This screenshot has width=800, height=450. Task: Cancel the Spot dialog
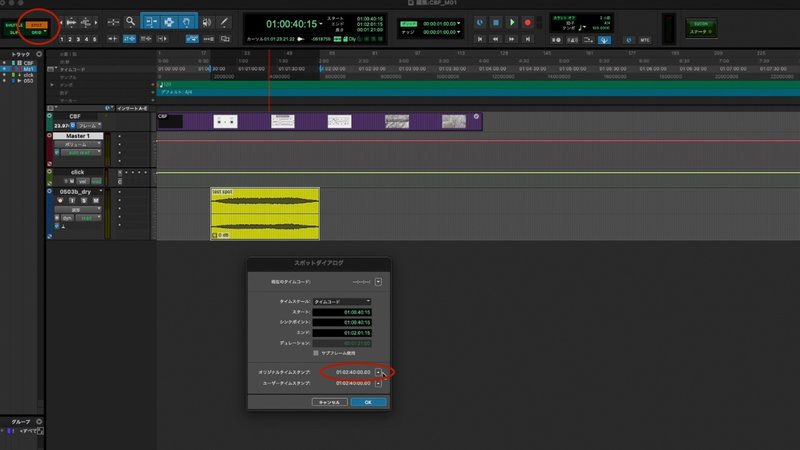[330, 402]
